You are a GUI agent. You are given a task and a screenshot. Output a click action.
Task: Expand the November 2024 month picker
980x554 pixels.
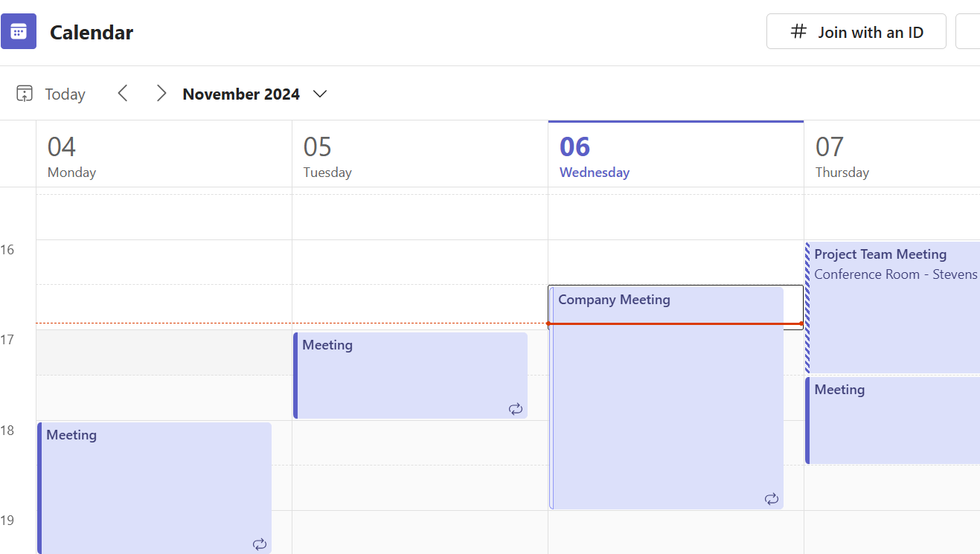[x=254, y=94]
